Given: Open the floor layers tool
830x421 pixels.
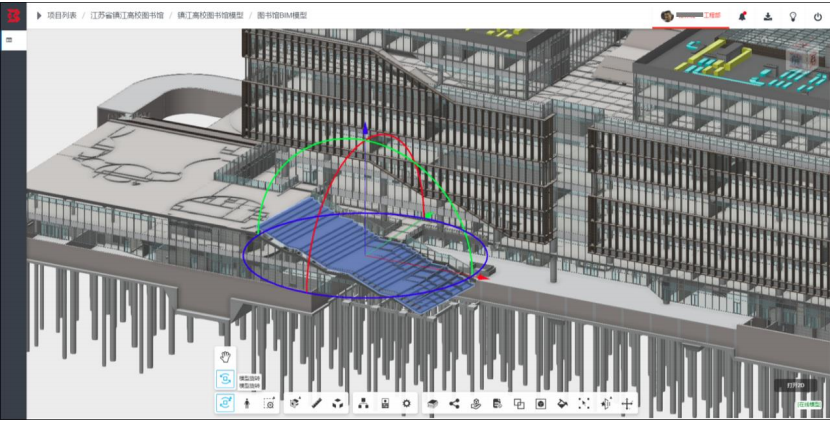Looking at the screenshot, I should tap(432, 404).
